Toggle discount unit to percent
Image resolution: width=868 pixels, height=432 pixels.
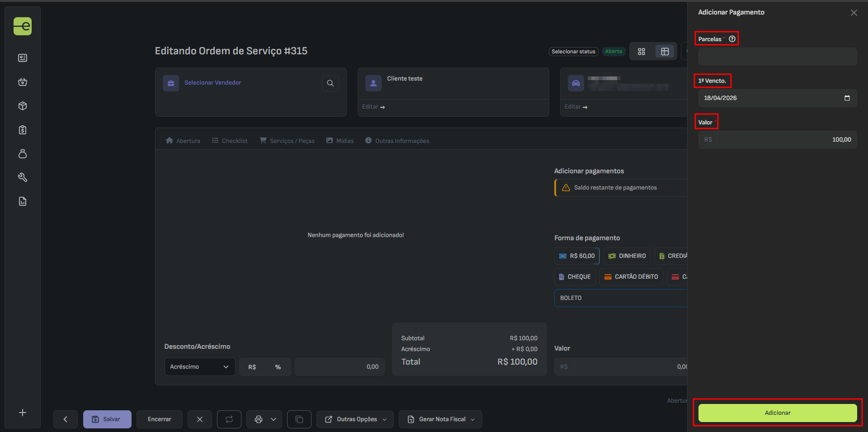coord(278,367)
